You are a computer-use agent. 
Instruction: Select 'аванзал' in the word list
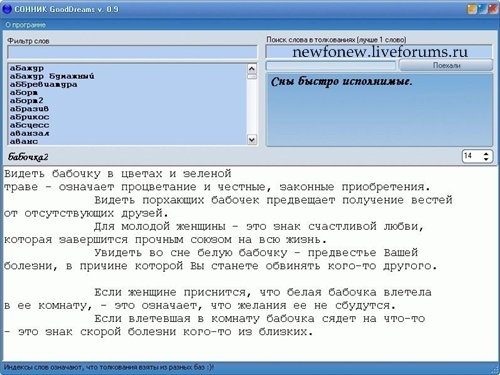tap(29, 133)
